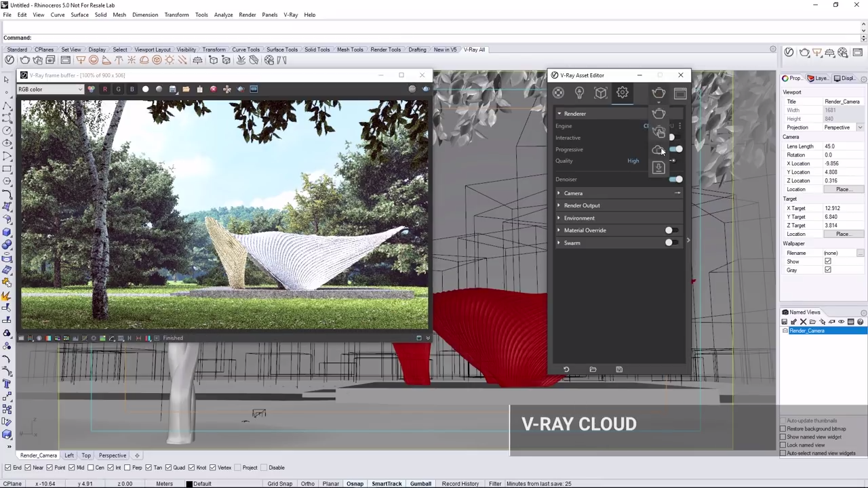Check Restore background bitmap option

click(783, 429)
